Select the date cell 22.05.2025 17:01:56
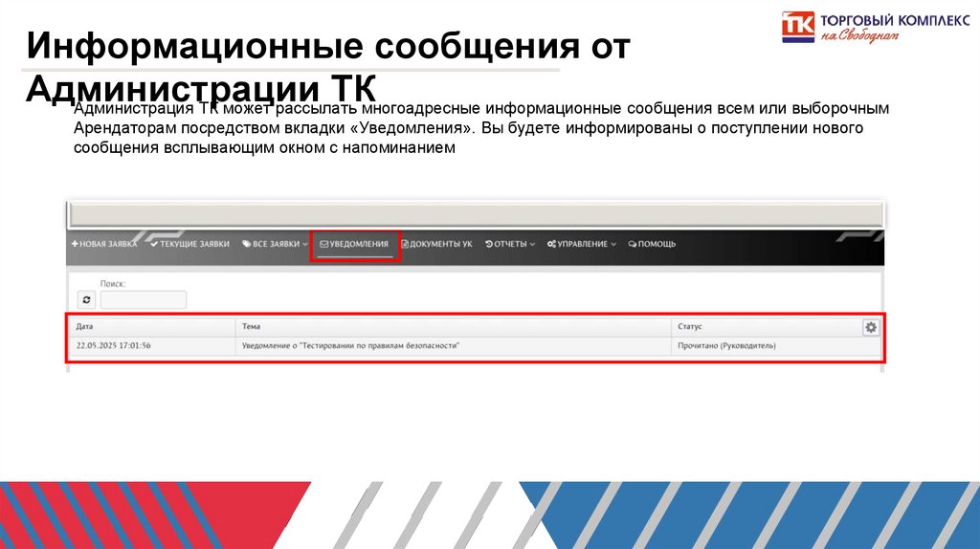 [113, 345]
